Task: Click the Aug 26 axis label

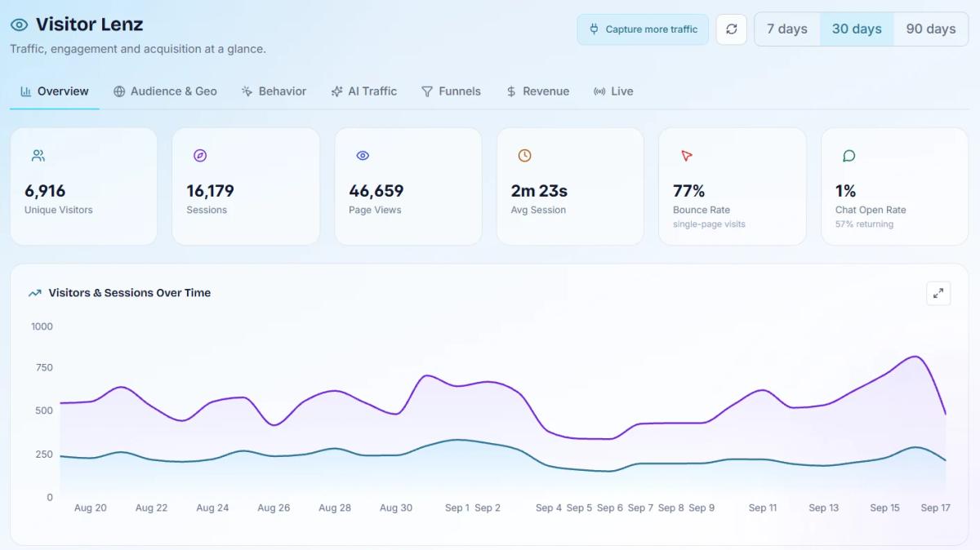Action: (x=274, y=508)
